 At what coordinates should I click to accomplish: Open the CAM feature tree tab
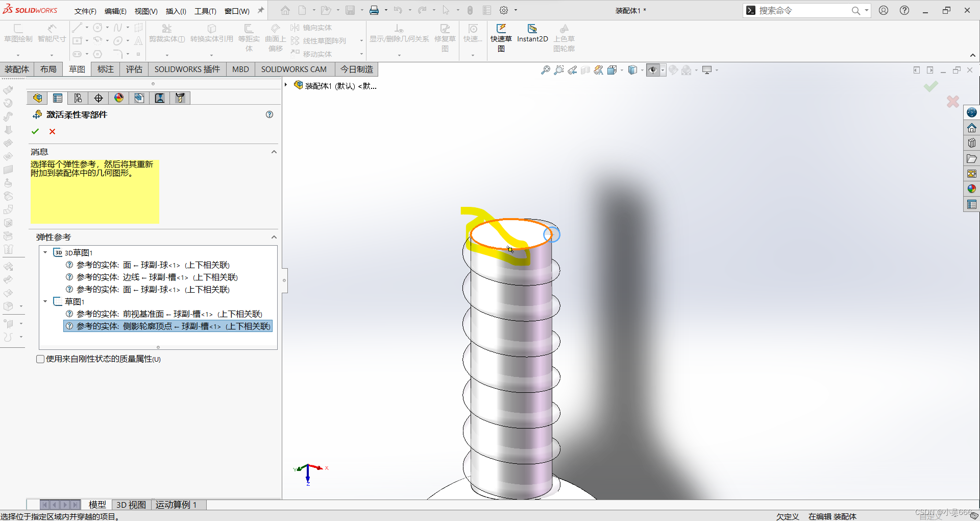tap(139, 98)
